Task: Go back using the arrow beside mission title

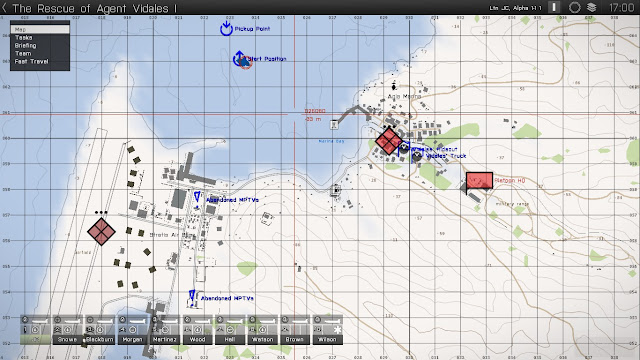Action: pyautogui.click(x=4, y=7)
